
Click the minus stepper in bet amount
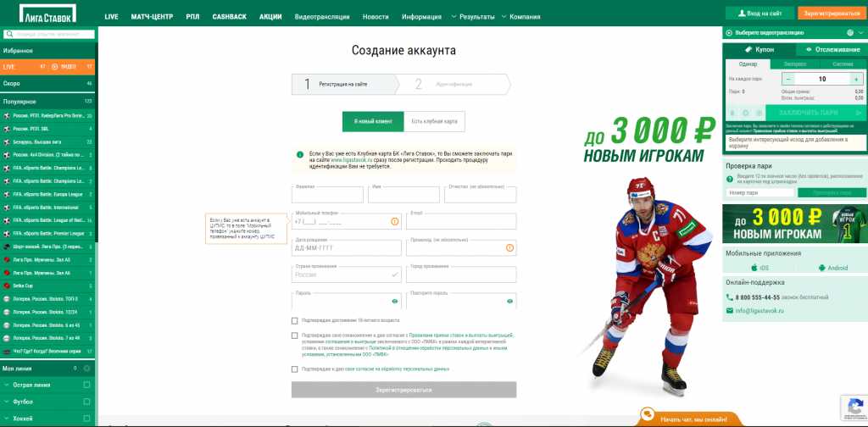coord(789,79)
